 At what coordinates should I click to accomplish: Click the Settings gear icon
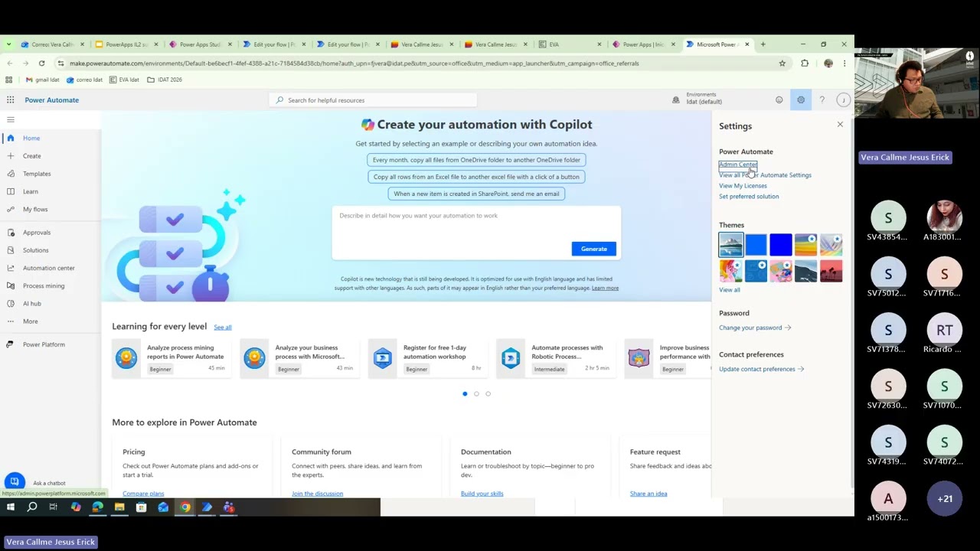(x=801, y=100)
